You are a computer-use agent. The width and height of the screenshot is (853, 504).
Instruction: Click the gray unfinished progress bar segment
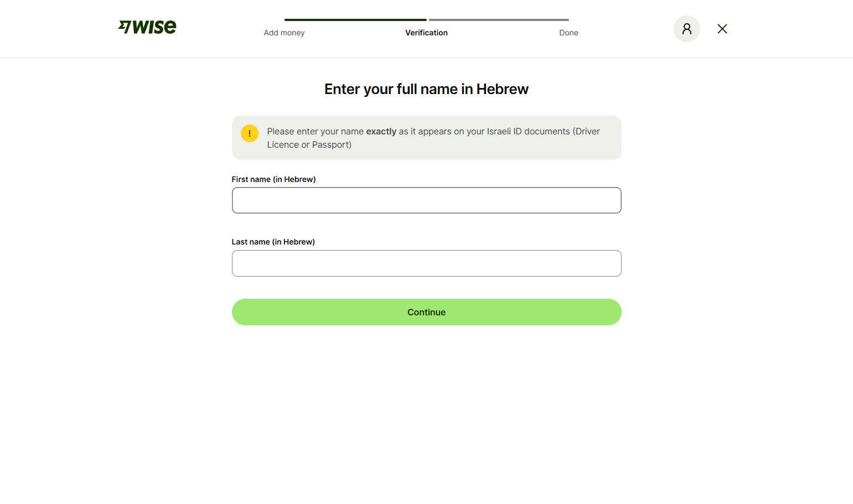[499, 20]
